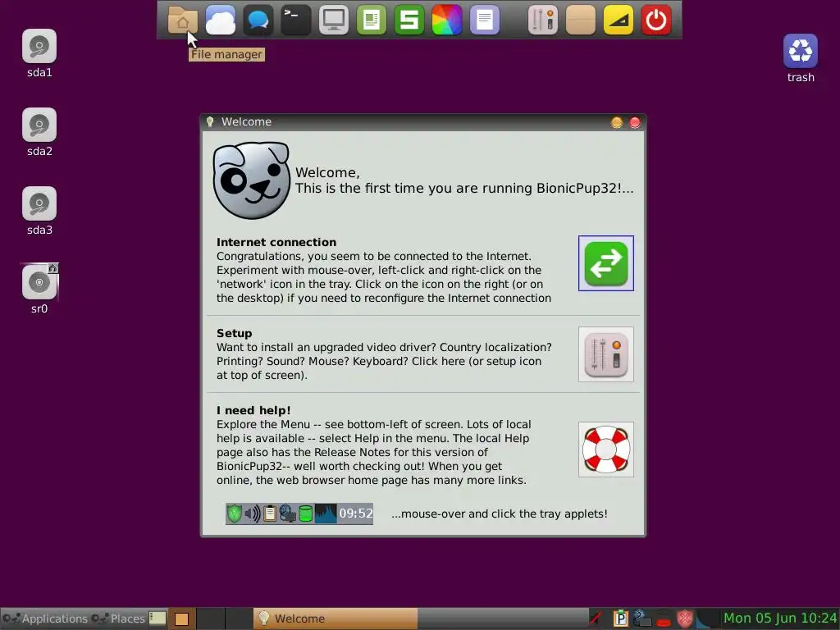The width and height of the screenshot is (840, 630).
Task: Click the show-desktop icon beside Places
Action: pyautogui.click(x=157, y=619)
